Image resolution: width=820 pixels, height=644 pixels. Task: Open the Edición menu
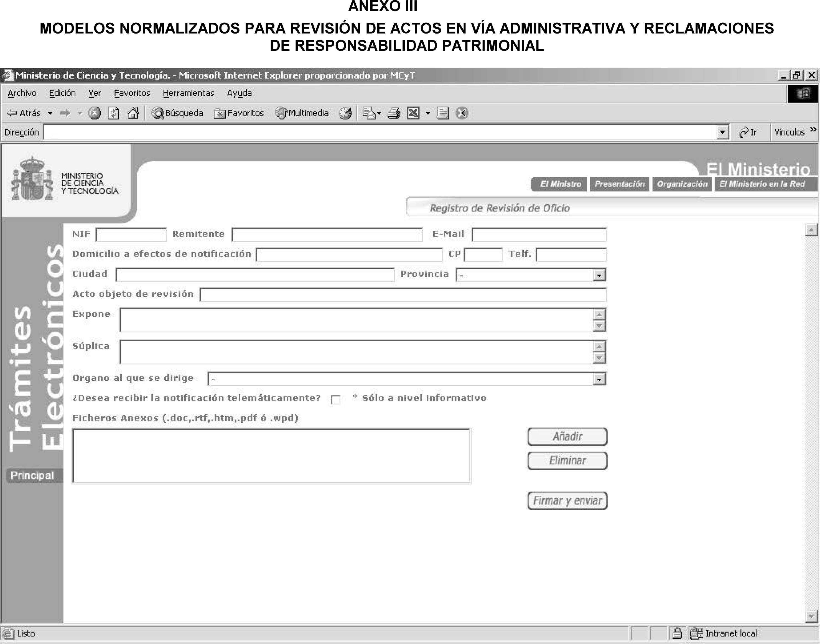point(62,93)
